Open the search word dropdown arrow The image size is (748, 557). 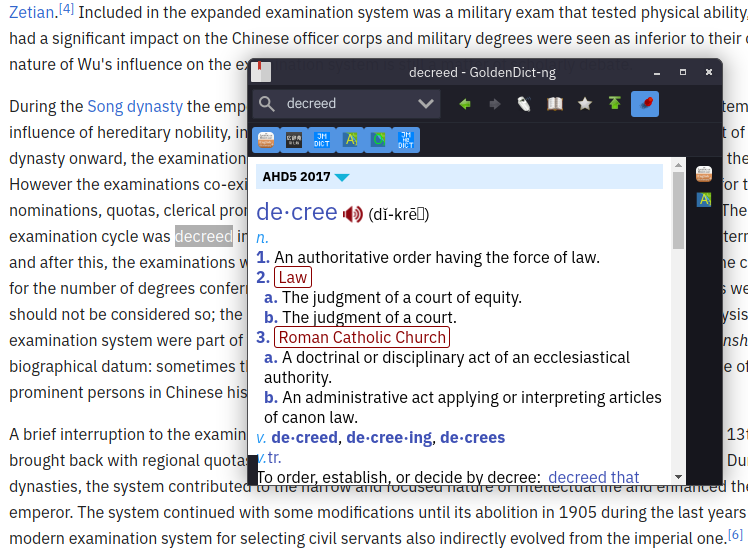[x=427, y=104]
